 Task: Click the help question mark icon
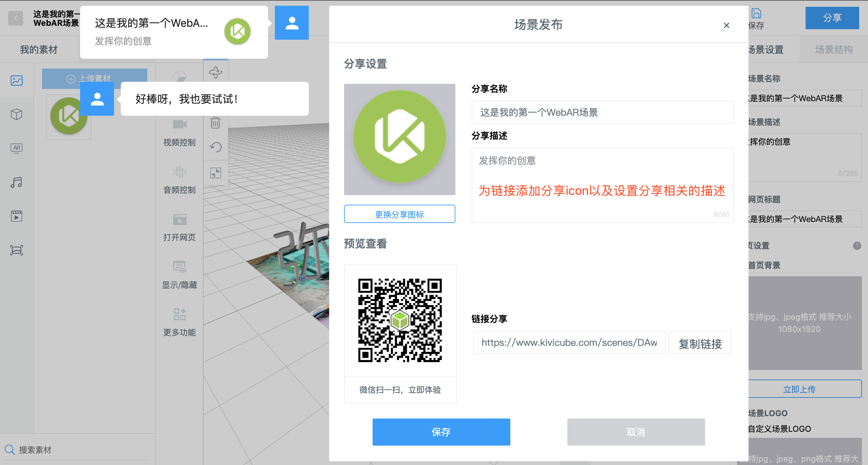click(x=857, y=246)
